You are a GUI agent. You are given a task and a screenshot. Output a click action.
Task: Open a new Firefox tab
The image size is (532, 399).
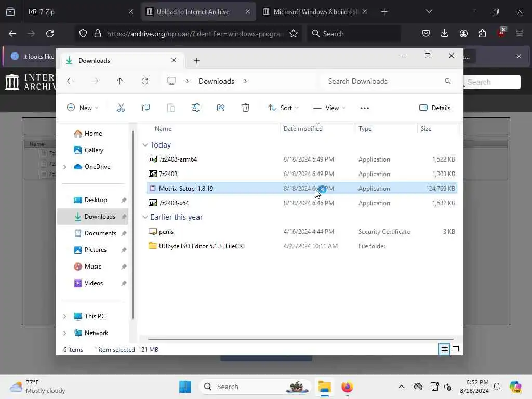pyautogui.click(x=384, y=11)
